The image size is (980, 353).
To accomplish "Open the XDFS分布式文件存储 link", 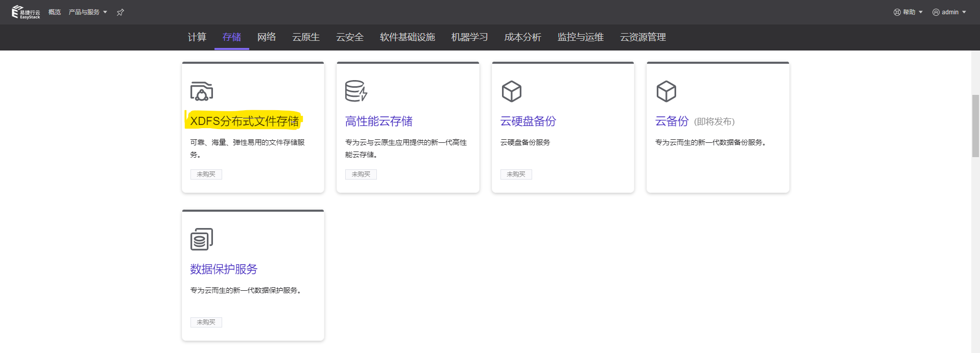I will coord(245,121).
